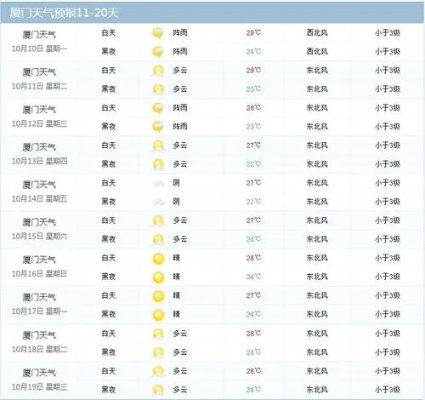Select the date 10月12日 星期三
The height and width of the screenshot is (400, 425).
coord(39,124)
